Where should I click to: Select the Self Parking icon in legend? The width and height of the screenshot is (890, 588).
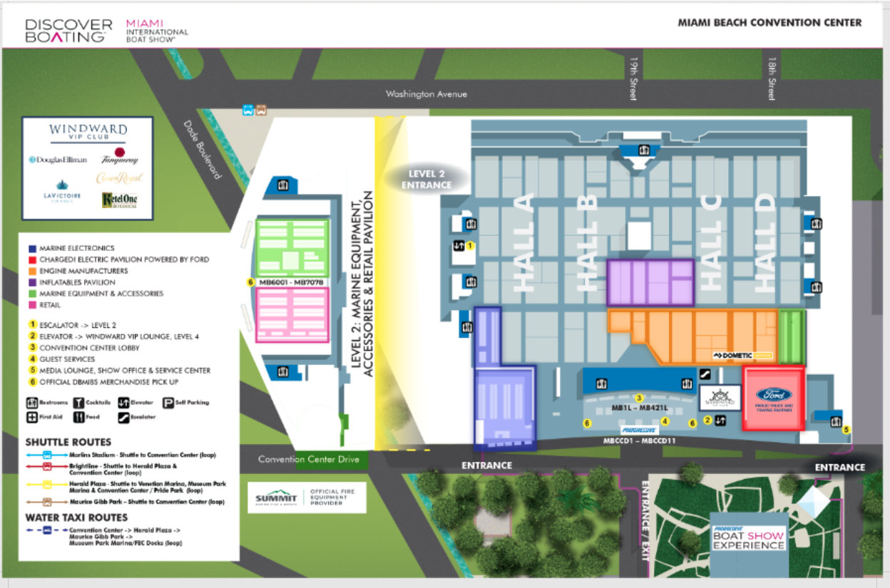169,403
